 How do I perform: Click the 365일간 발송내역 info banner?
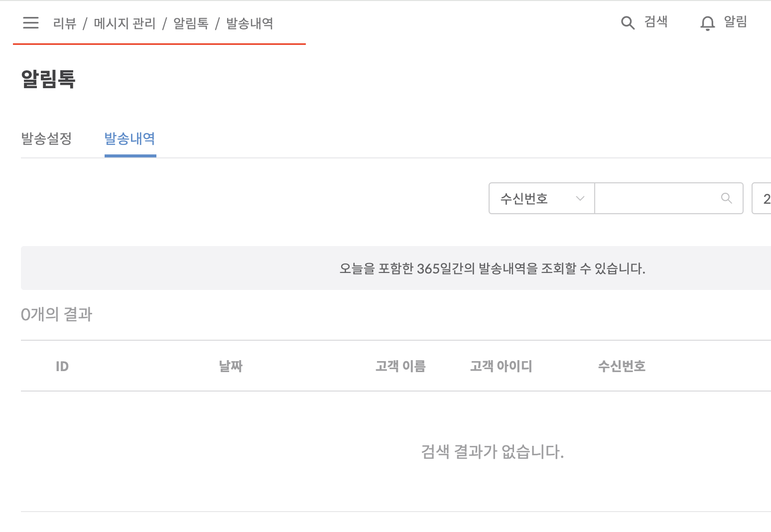[x=492, y=268]
